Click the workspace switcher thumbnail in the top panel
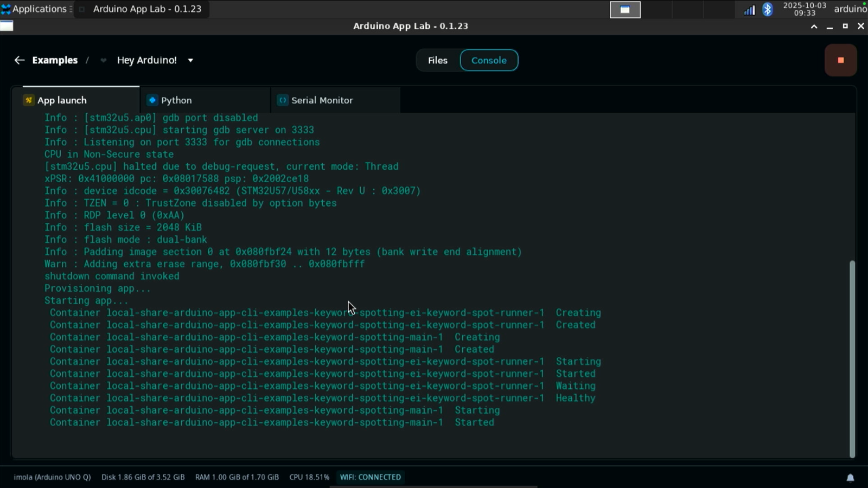Screen dimensions: 868x488 click(x=625, y=10)
